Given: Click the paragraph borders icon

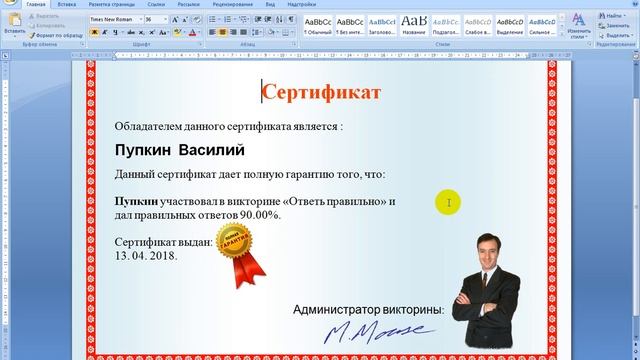Looking at the screenshot, I should pyautogui.click(x=285, y=32).
